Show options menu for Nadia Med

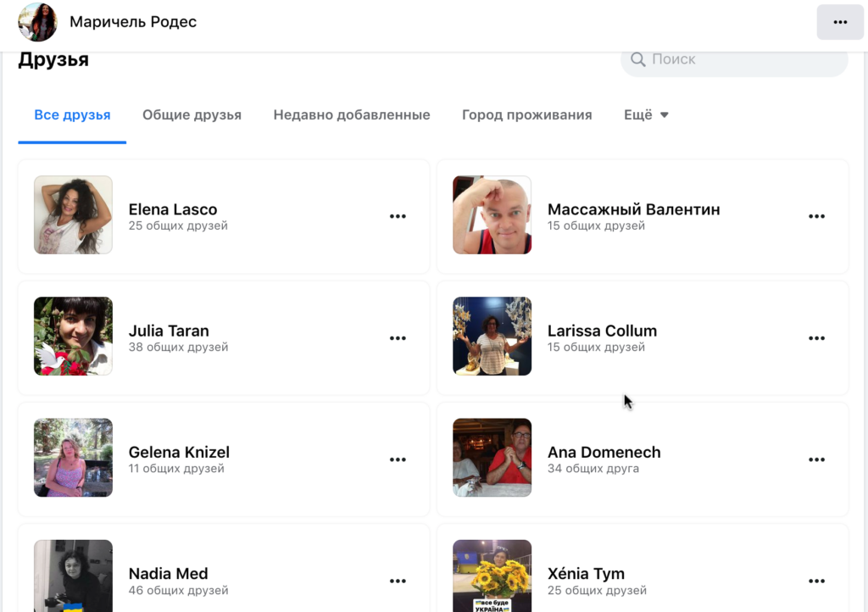click(398, 581)
